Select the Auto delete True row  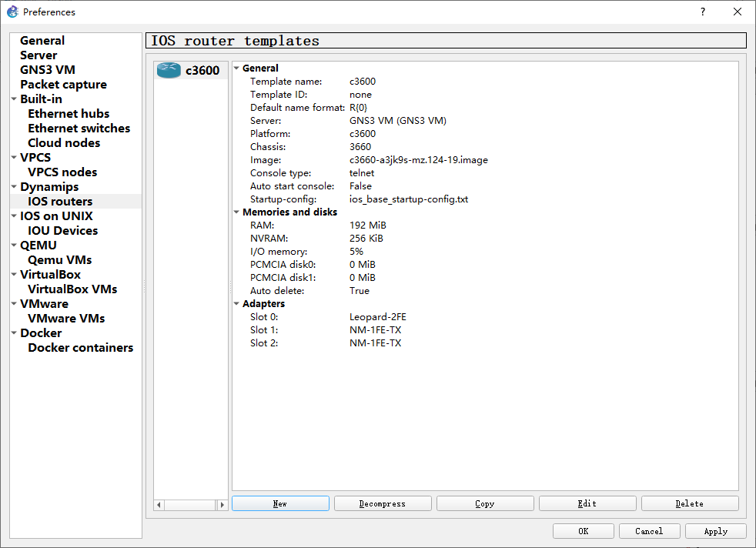coord(485,291)
